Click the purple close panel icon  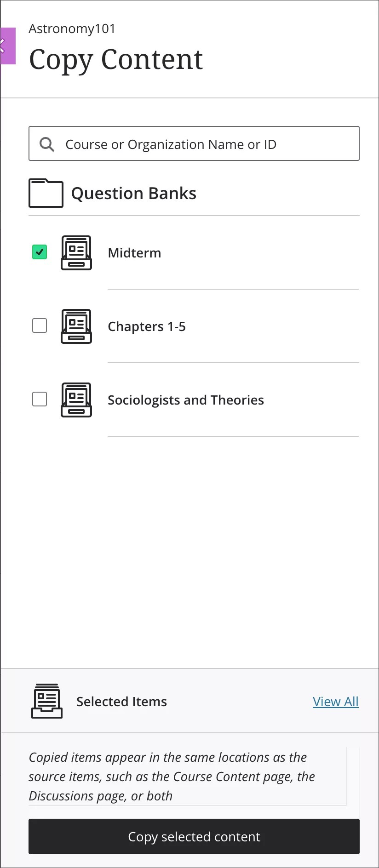[7, 46]
